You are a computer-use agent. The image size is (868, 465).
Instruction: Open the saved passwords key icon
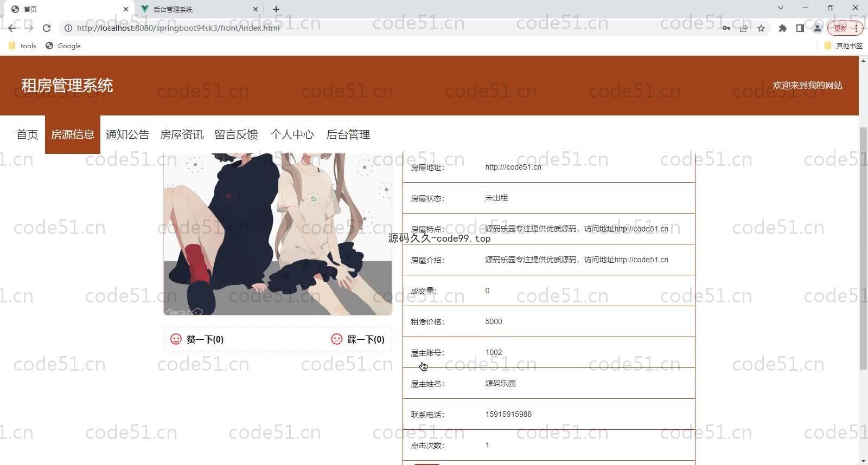click(726, 28)
